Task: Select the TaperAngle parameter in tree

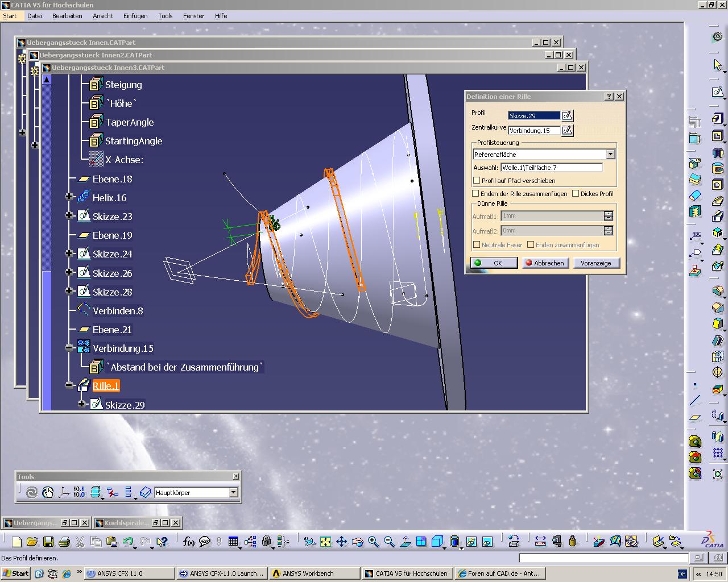Action: (x=129, y=122)
